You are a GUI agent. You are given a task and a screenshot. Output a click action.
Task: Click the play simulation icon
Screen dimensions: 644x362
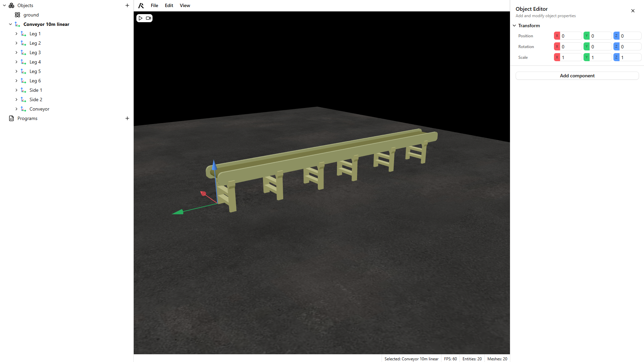141,18
